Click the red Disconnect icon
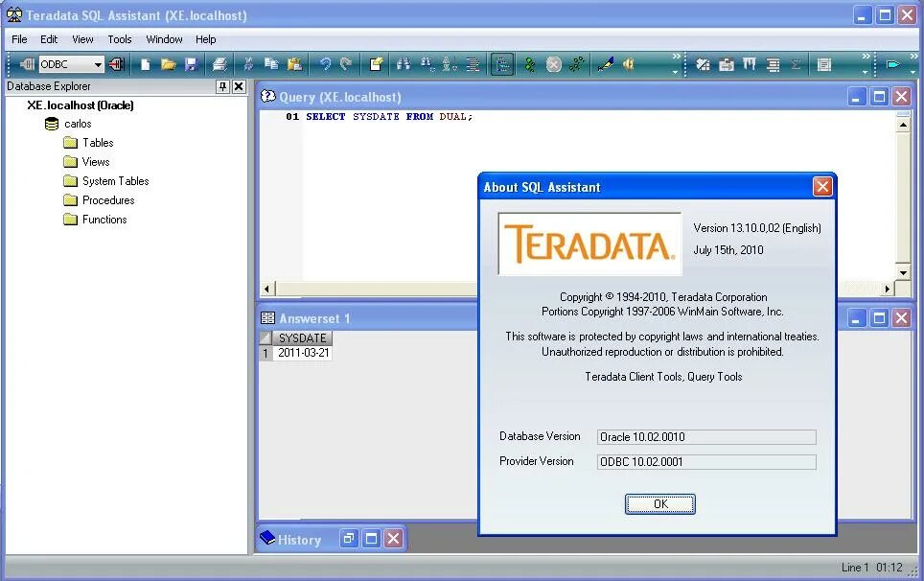The image size is (924, 581). click(116, 63)
